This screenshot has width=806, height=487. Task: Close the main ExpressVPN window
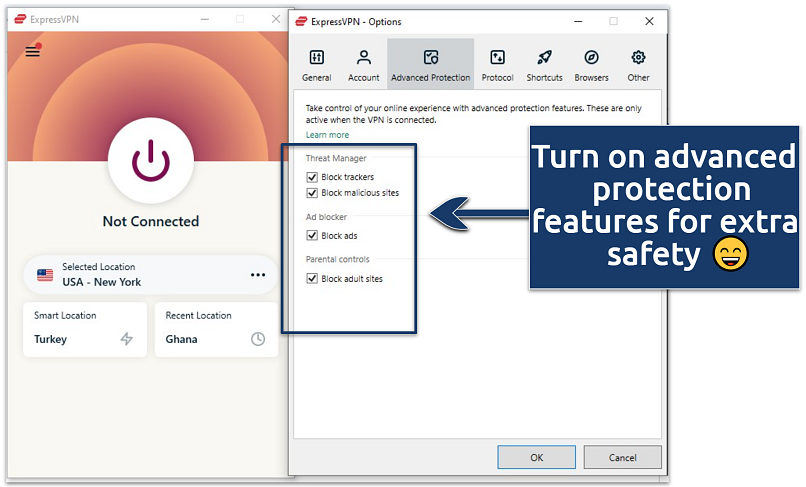click(x=276, y=19)
